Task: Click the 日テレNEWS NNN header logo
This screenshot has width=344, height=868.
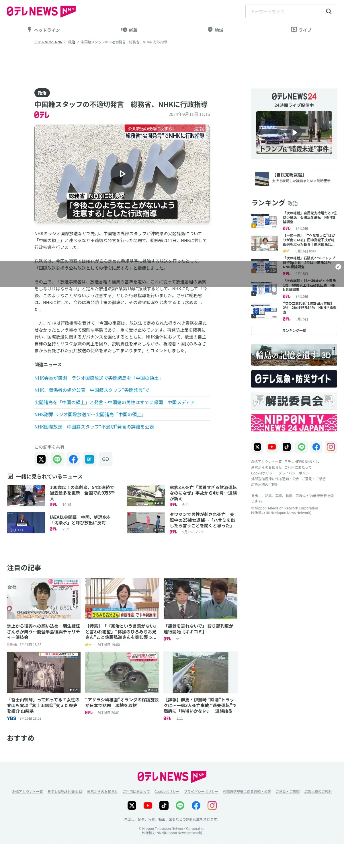Action: pyautogui.click(x=41, y=11)
